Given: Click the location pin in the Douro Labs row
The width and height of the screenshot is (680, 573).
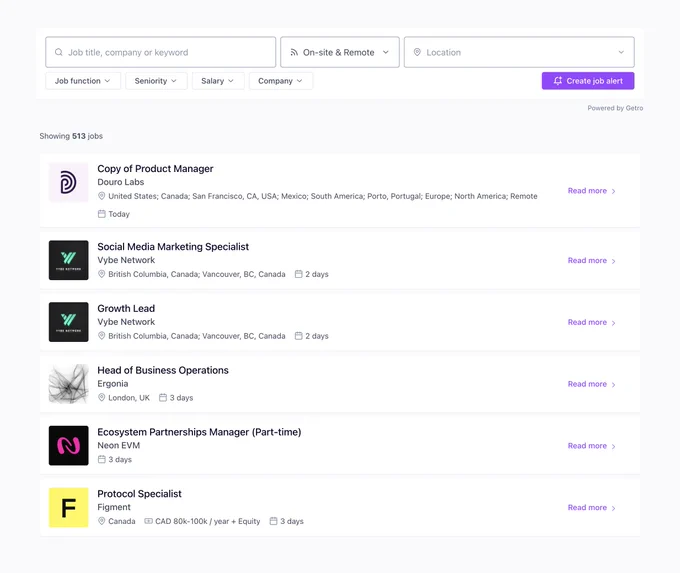Looking at the screenshot, I should point(101,196).
